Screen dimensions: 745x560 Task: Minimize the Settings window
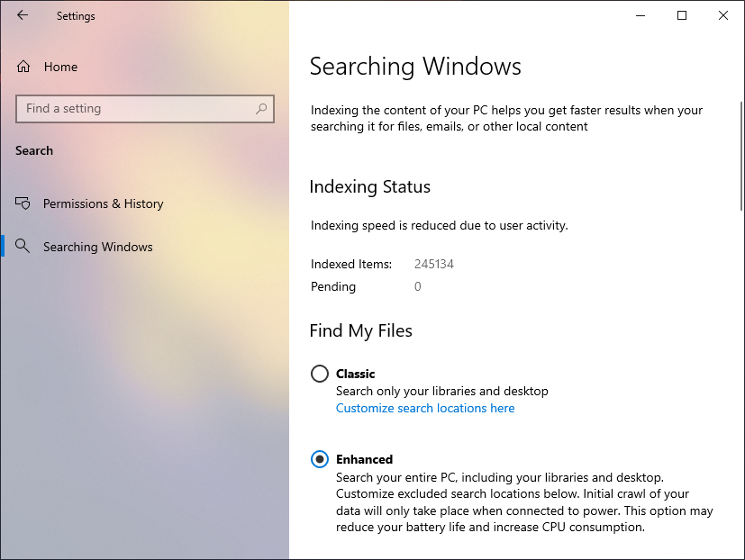[x=641, y=15]
